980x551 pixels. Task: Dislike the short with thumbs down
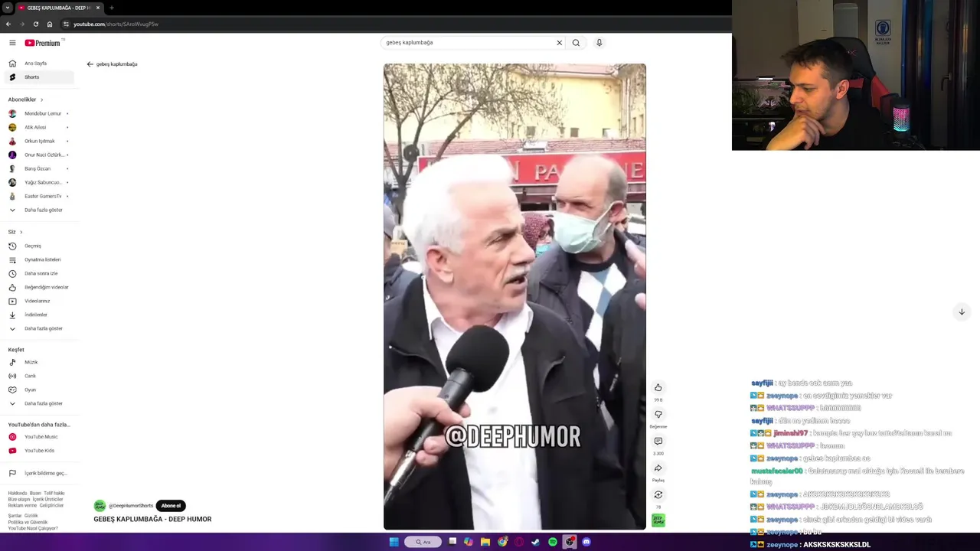coord(658,415)
